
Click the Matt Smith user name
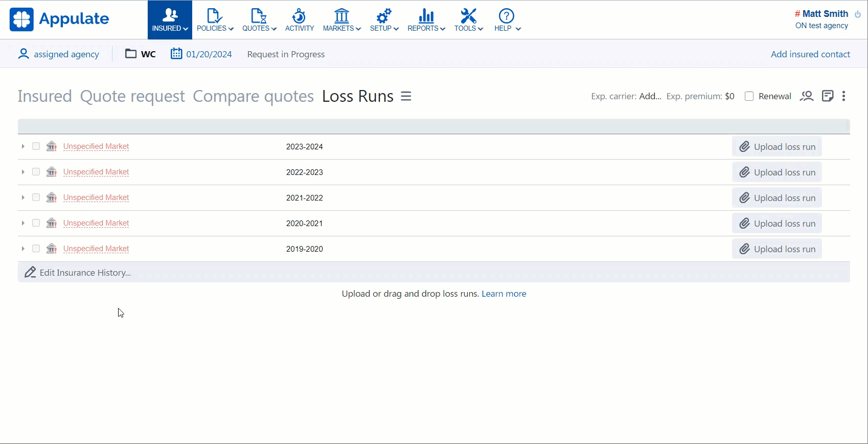[x=825, y=14]
